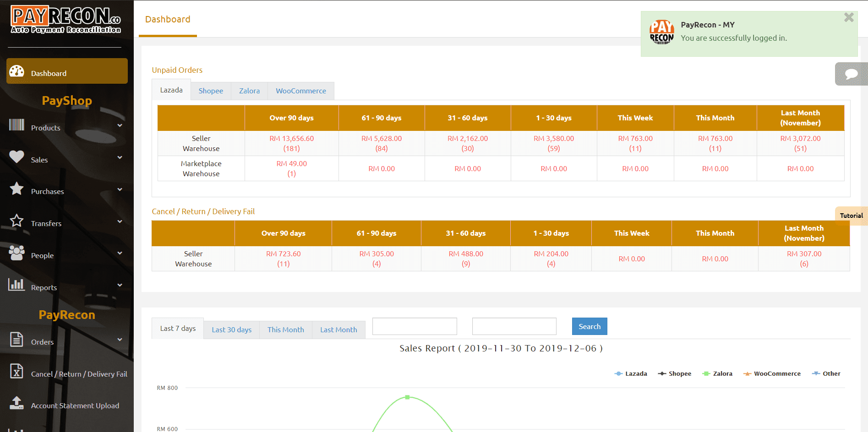The width and height of the screenshot is (868, 432).
Task: Open Cancel / Return / Delivery Fail sidebar link
Action: 67,372
